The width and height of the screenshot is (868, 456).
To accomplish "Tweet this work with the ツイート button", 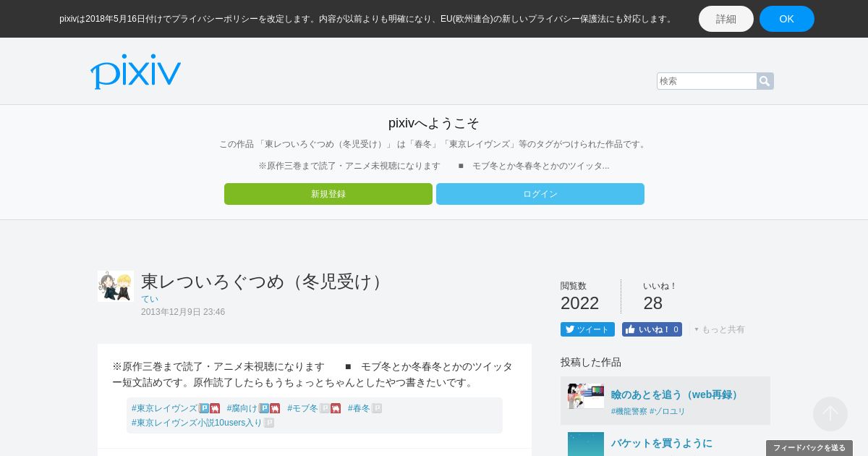I will pos(587,329).
